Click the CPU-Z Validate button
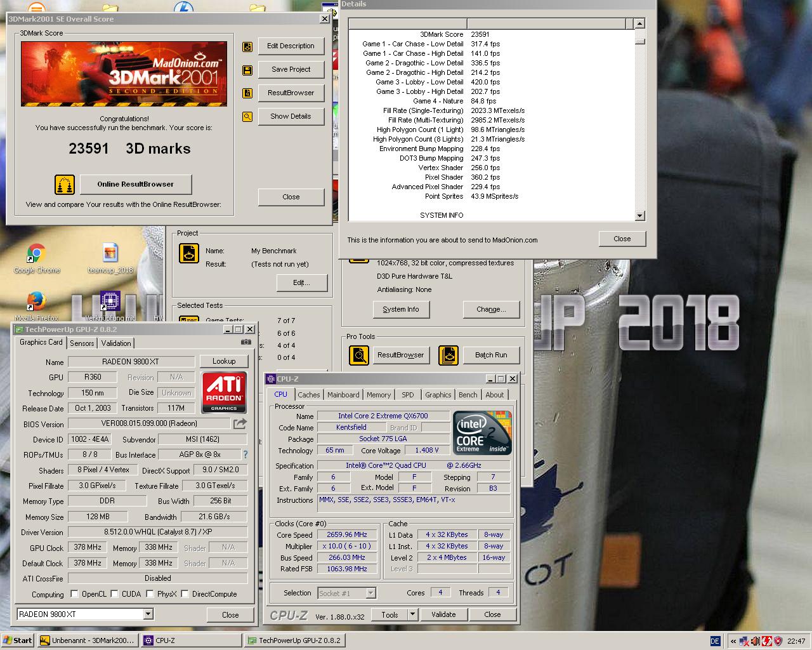Screen dimensions: 812x650 [x=443, y=614]
